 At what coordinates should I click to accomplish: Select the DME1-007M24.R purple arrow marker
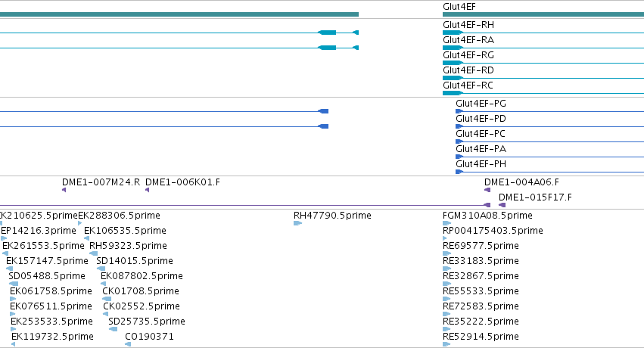(64, 190)
